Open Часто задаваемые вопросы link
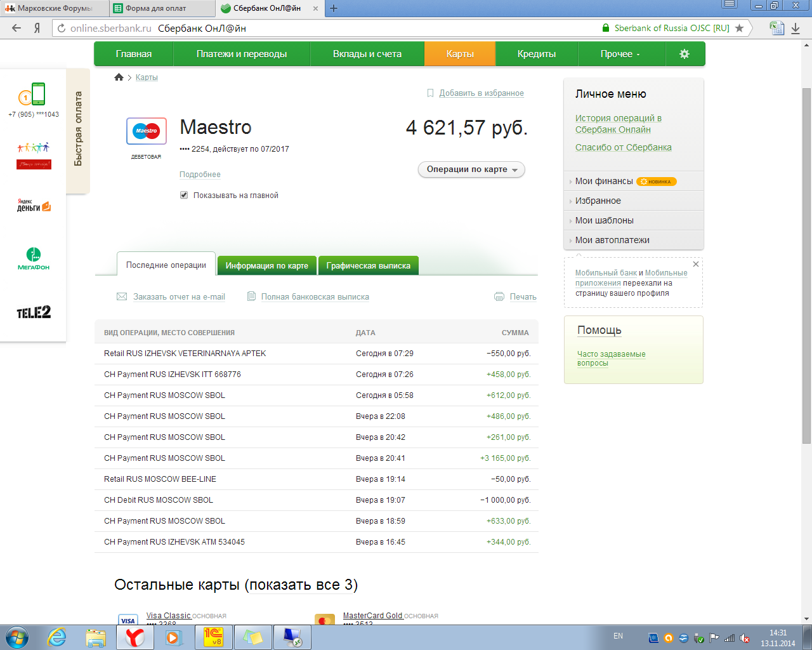This screenshot has width=812, height=650. click(611, 359)
